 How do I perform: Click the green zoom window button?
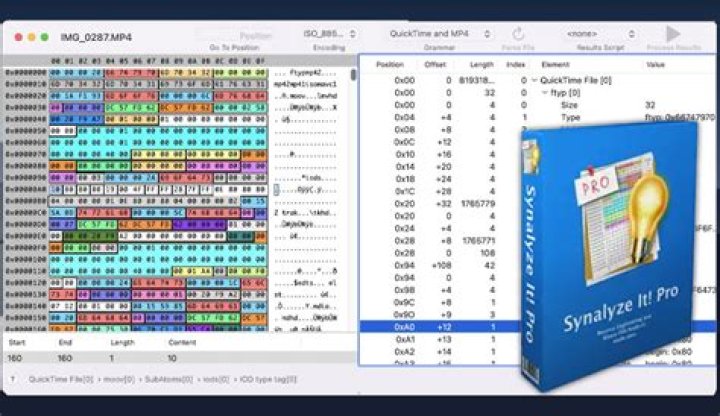coord(45,37)
